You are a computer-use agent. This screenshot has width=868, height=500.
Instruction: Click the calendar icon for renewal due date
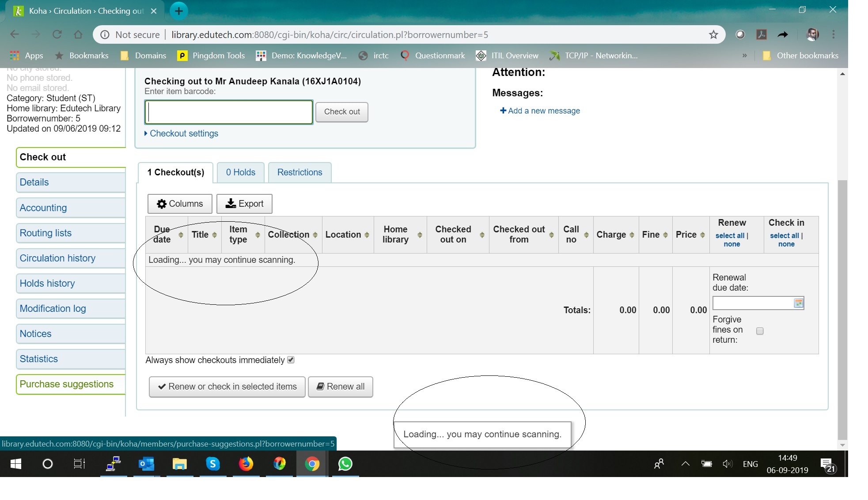click(798, 303)
